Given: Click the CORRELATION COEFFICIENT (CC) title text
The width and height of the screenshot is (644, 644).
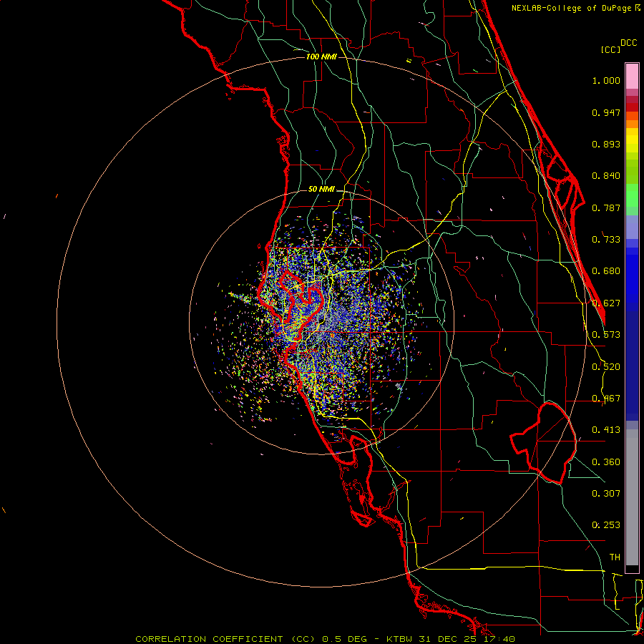Looking at the screenshot, I should coord(223,639).
